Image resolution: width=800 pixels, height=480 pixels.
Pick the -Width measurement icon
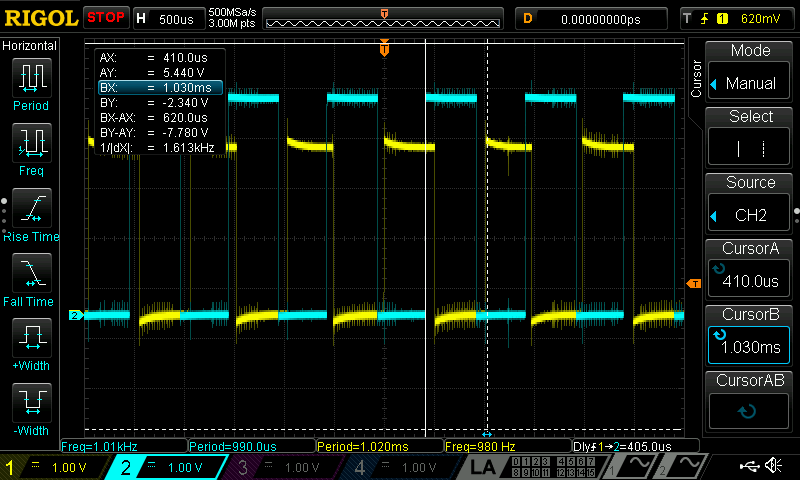click(32, 407)
